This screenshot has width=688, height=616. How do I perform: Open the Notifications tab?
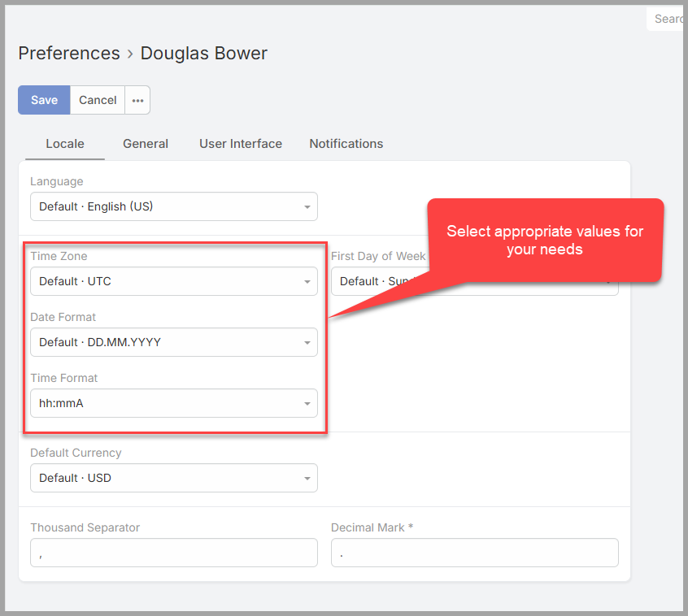(x=346, y=144)
